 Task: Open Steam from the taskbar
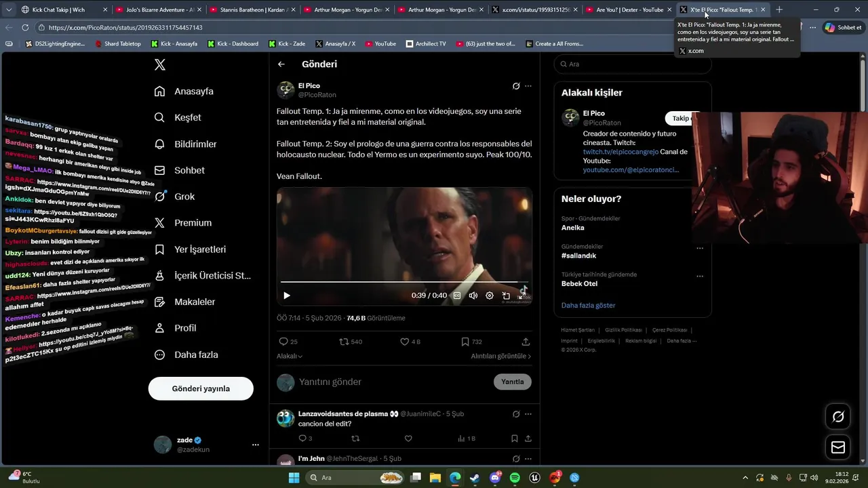pos(475,478)
